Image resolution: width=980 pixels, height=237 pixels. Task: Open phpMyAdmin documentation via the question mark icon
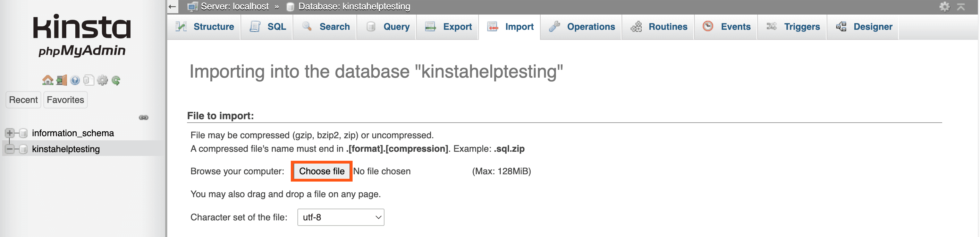(75, 80)
